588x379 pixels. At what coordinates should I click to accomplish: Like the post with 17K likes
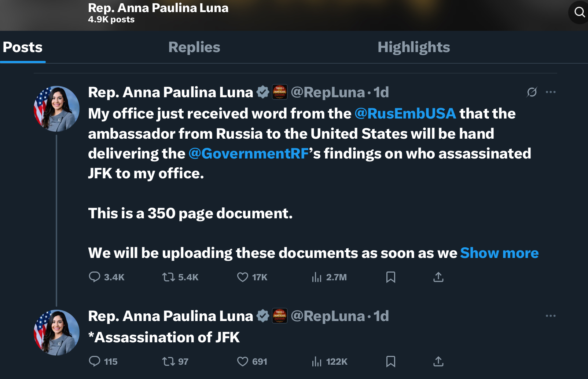[243, 277]
